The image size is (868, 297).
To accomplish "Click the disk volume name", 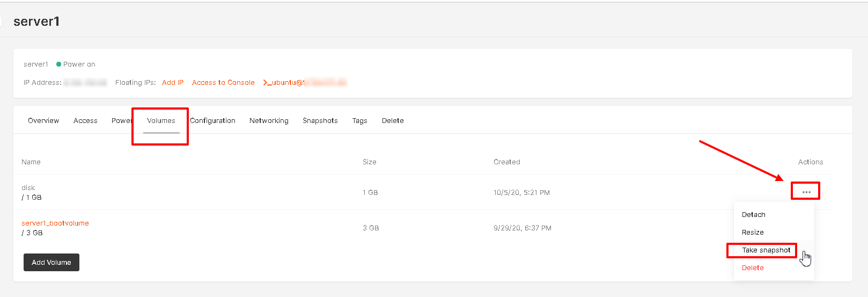I will (28, 187).
